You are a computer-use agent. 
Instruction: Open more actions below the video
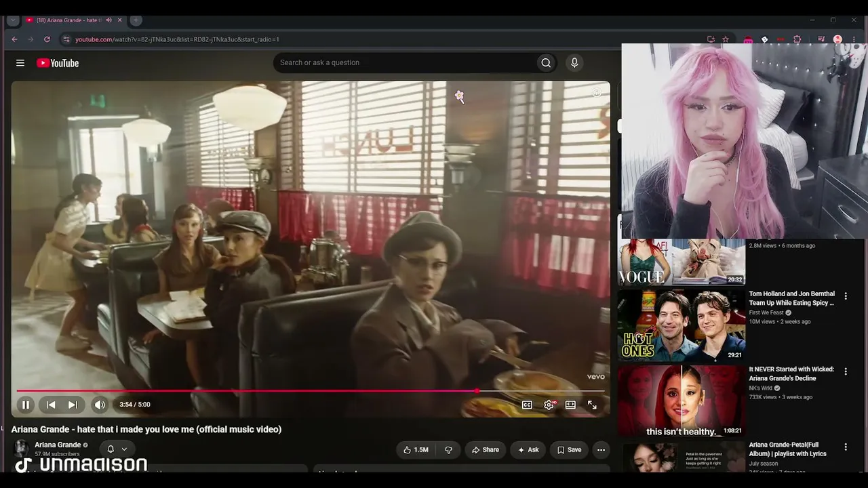pos(601,449)
